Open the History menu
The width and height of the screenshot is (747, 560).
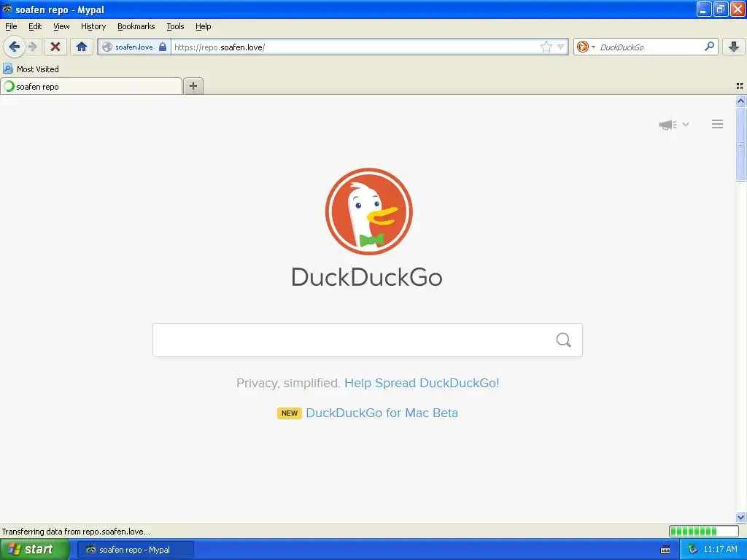pos(93,26)
